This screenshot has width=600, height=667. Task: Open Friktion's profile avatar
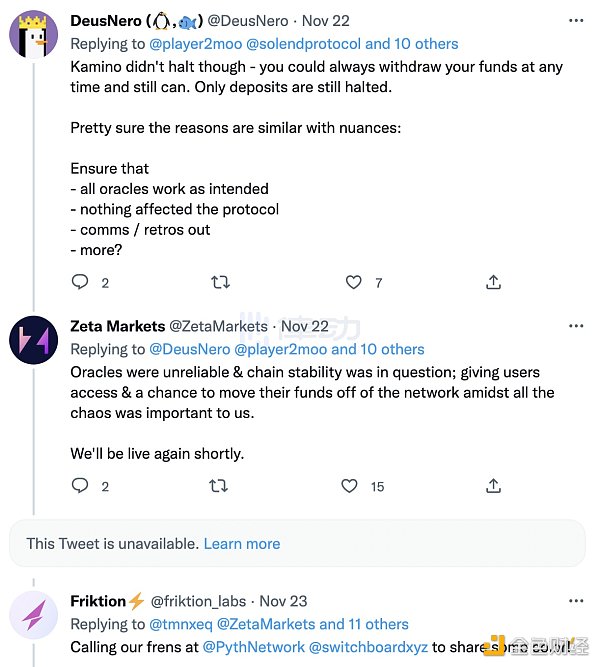point(33,616)
